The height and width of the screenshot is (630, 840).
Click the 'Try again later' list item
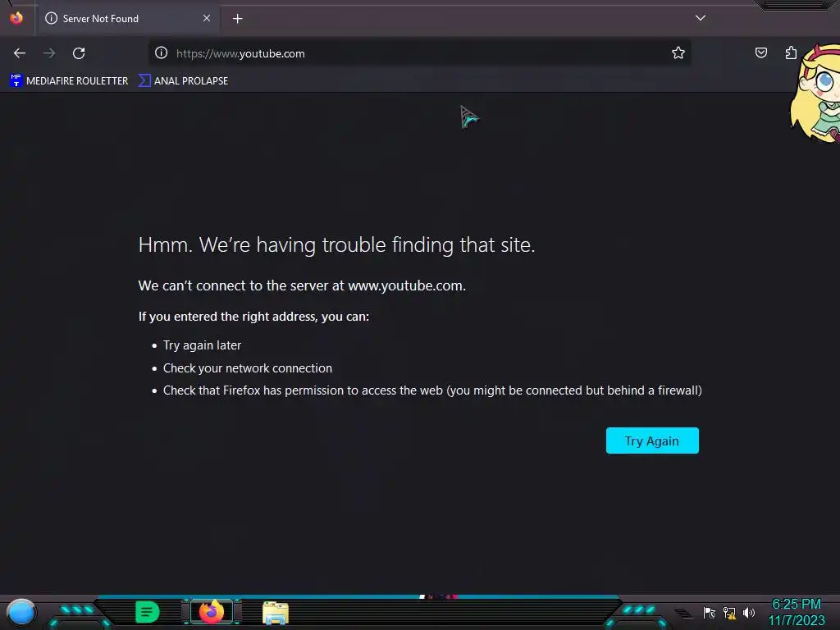tap(202, 345)
